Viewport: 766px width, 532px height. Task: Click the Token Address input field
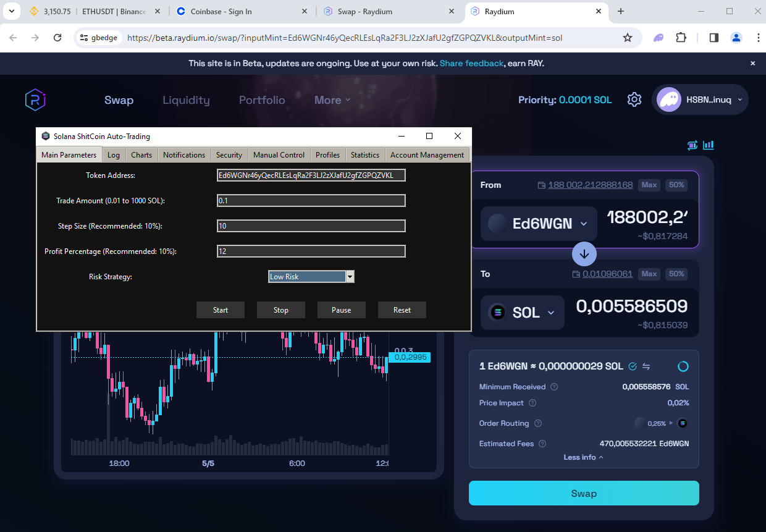coord(311,175)
